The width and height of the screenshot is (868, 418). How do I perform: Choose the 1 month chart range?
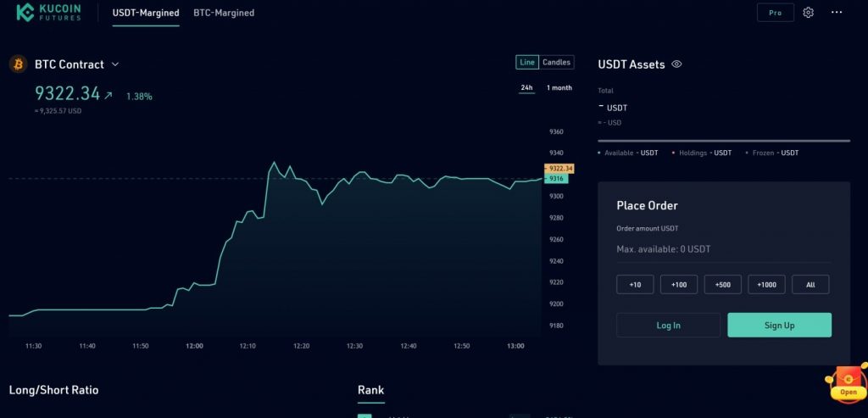[559, 88]
